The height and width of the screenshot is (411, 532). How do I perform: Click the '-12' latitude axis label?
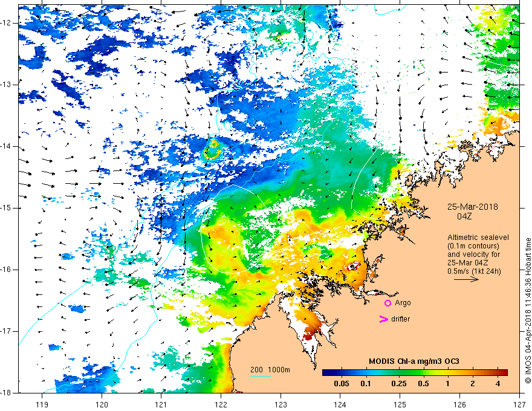(6, 23)
